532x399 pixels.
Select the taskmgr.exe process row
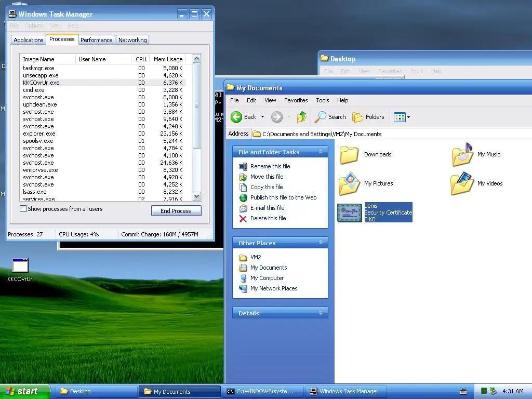103,68
